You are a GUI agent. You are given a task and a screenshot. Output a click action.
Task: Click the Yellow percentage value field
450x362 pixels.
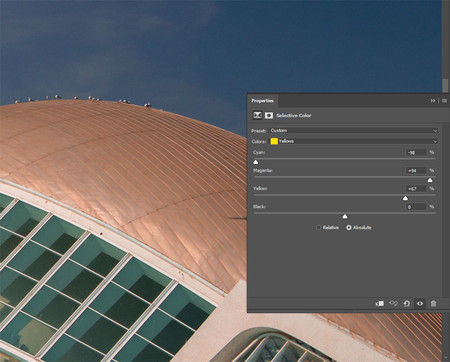click(x=416, y=189)
